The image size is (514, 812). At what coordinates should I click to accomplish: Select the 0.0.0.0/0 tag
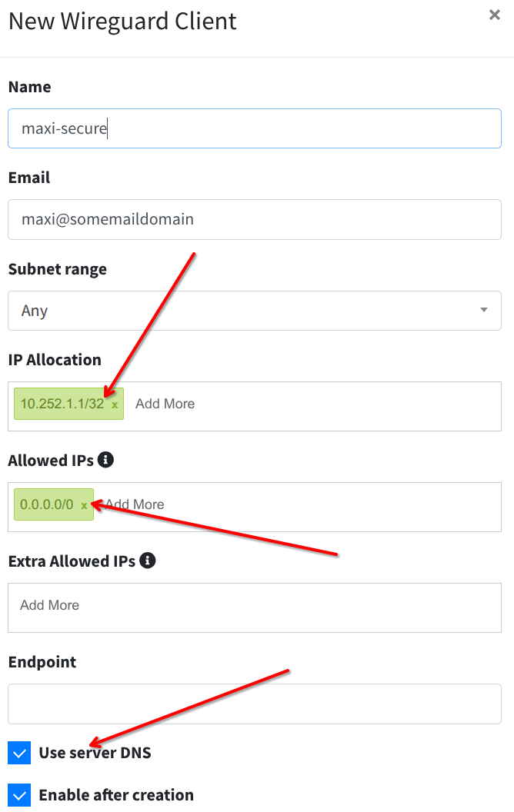(47, 504)
